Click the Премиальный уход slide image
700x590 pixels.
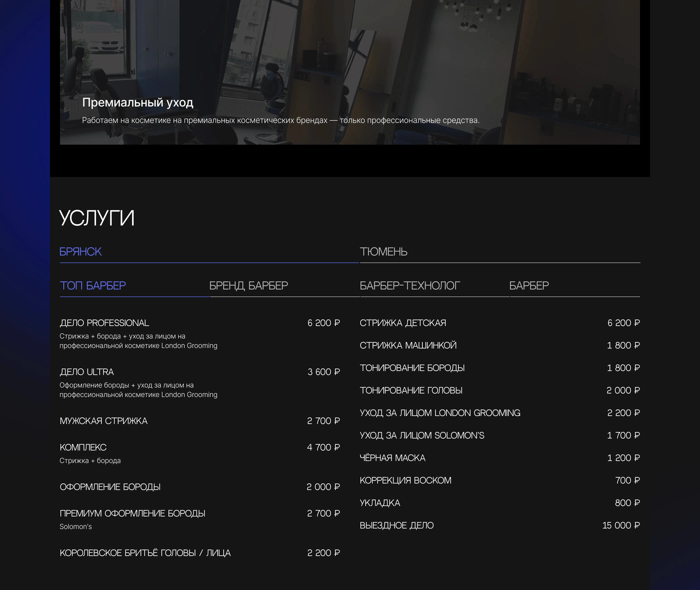[x=349, y=67]
